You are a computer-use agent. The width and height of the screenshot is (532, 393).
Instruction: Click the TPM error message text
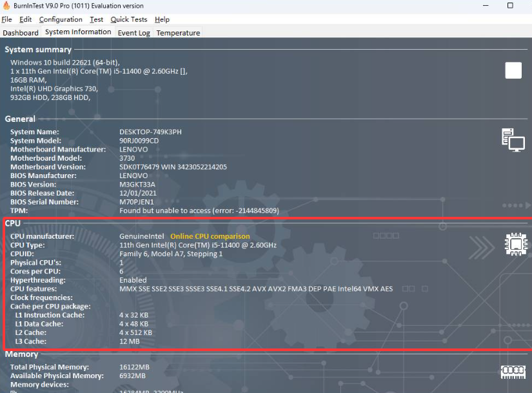[199, 210]
